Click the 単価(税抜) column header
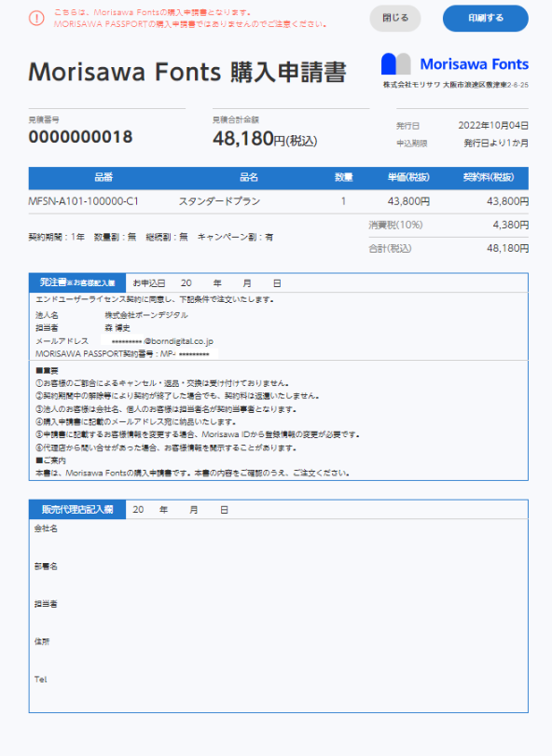This screenshot has width=552, height=756. coord(408,177)
